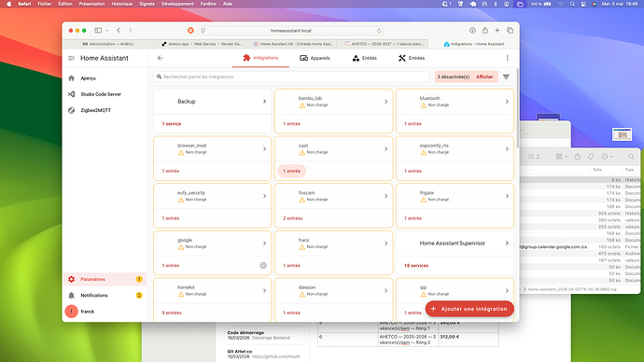Click the Safari reload page icon
This screenshot has height=362, width=644.
379,31
